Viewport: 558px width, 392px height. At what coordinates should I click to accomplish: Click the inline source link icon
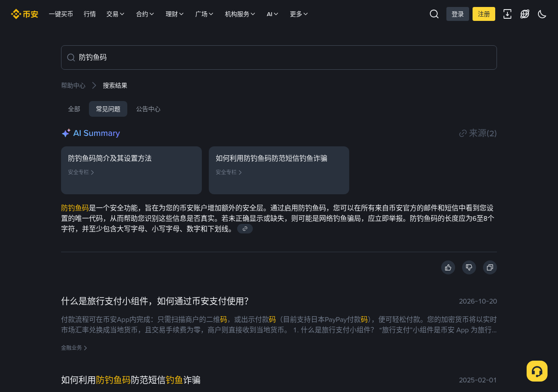pyautogui.click(x=245, y=229)
